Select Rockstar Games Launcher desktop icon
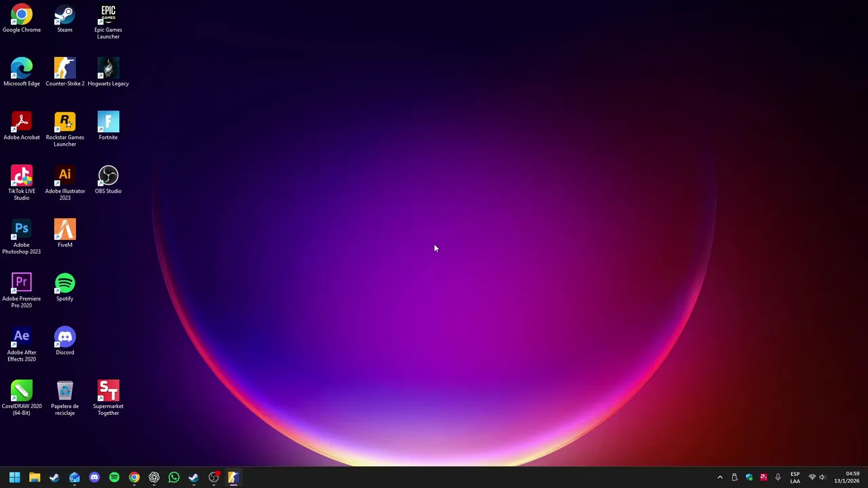This screenshot has height=488, width=868. 64,129
